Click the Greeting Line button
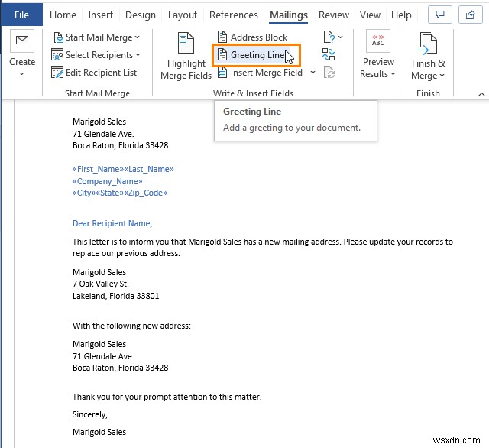 pos(256,55)
